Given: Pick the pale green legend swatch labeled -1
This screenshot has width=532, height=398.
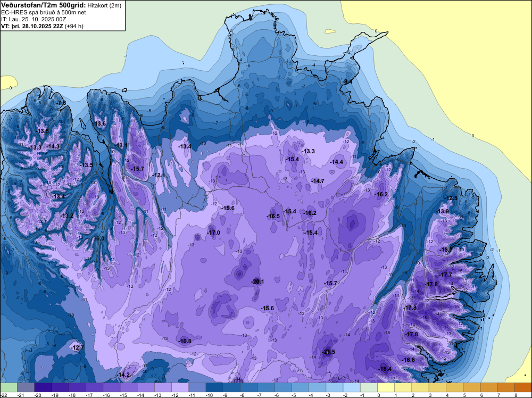Looking at the screenshot, I should (x=369, y=387).
